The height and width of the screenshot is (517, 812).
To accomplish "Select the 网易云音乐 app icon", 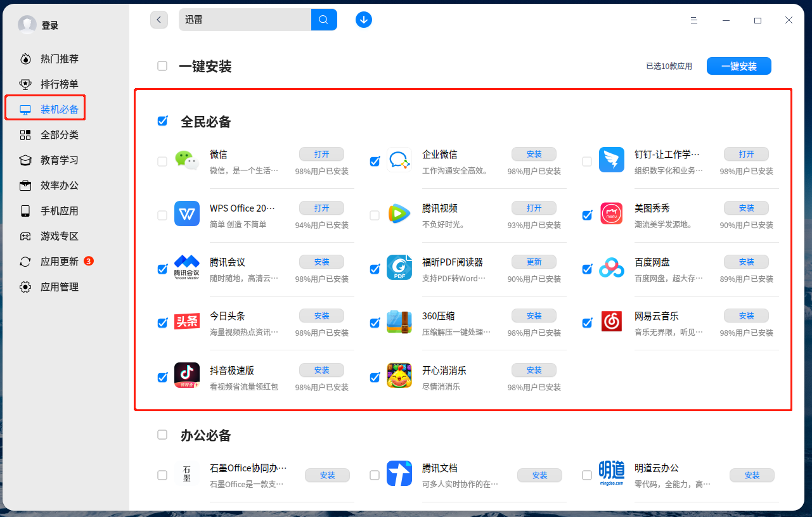I will pyautogui.click(x=612, y=322).
